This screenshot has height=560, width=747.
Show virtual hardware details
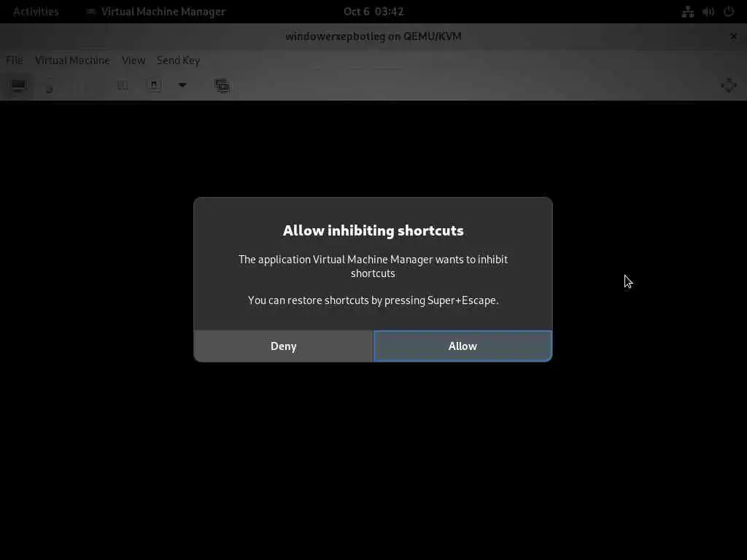[x=49, y=86]
